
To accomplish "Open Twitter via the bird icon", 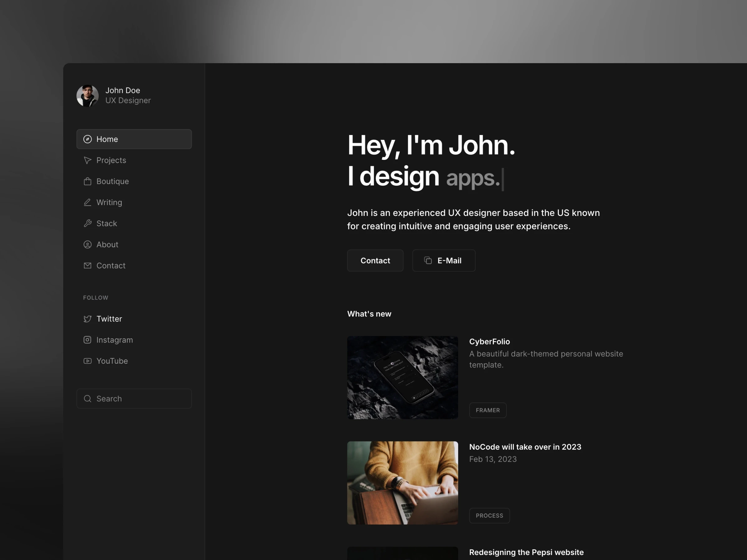I will pyautogui.click(x=87, y=319).
